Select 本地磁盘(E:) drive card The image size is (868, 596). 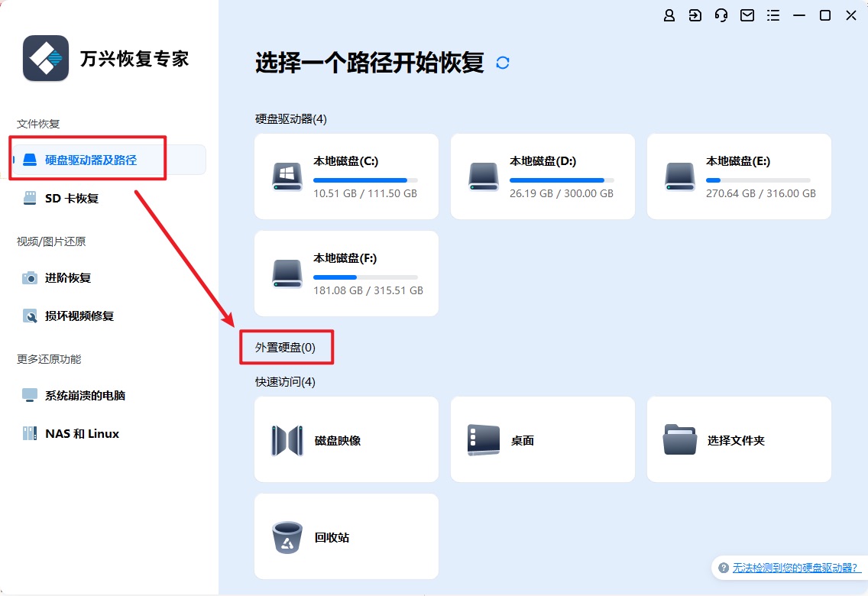click(x=739, y=177)
